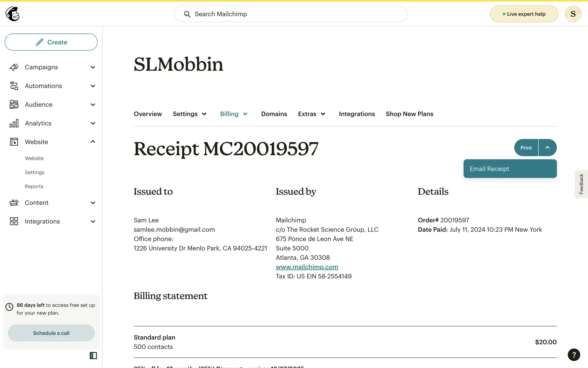Image resolution: width=588 pixels, height=368 pixels.
Task: Click the Schedule a call button
Action: [x=51, y=333]
